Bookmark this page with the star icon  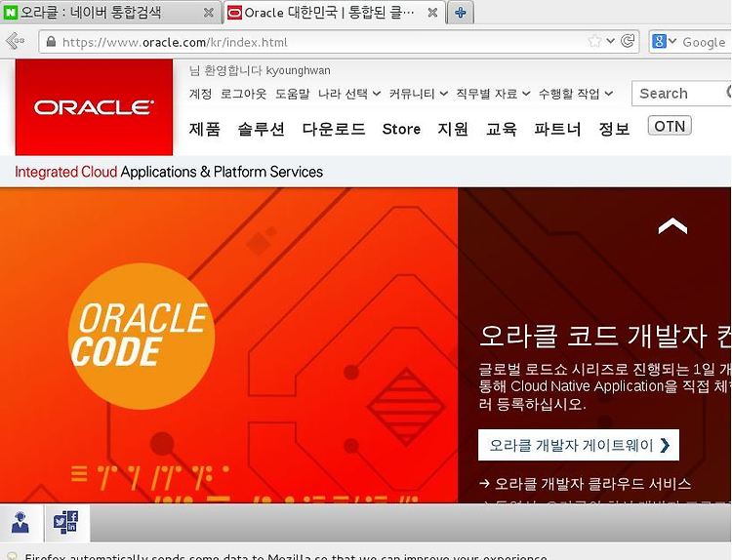coord(594,42)
